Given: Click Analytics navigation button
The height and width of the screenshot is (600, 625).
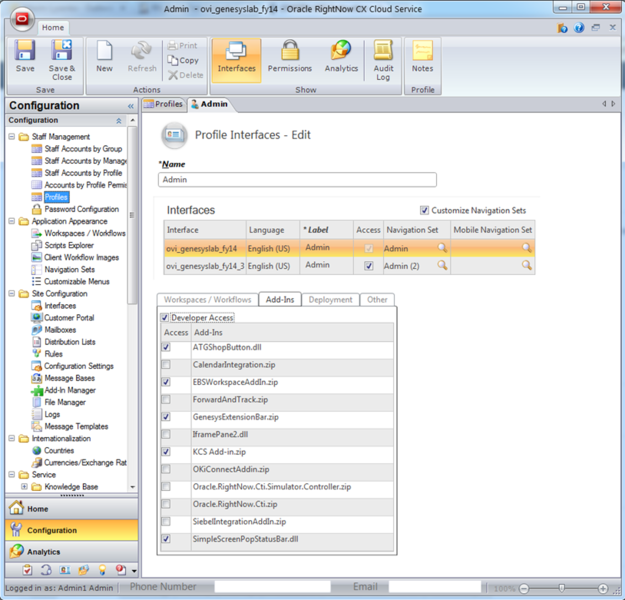Looking at the screenshot, I should pyautogui.click(x=71, y=552).
